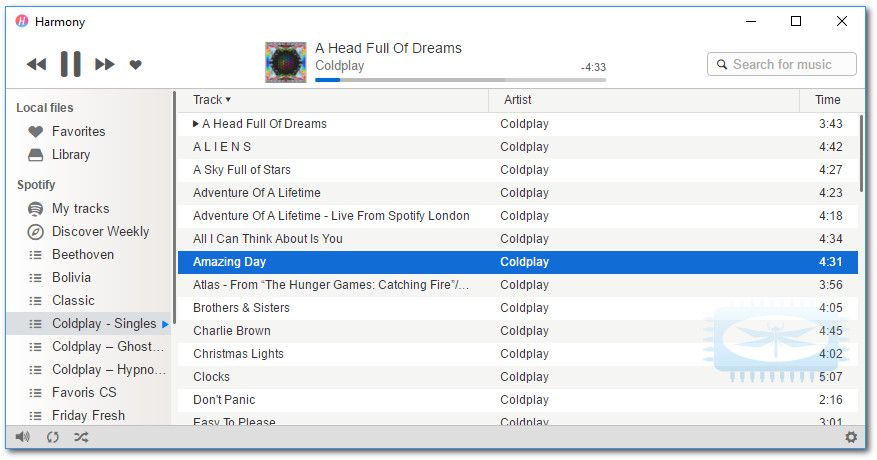Favorite the song with the heart icon
Screen dimensions: 877x460
[135, 64]
